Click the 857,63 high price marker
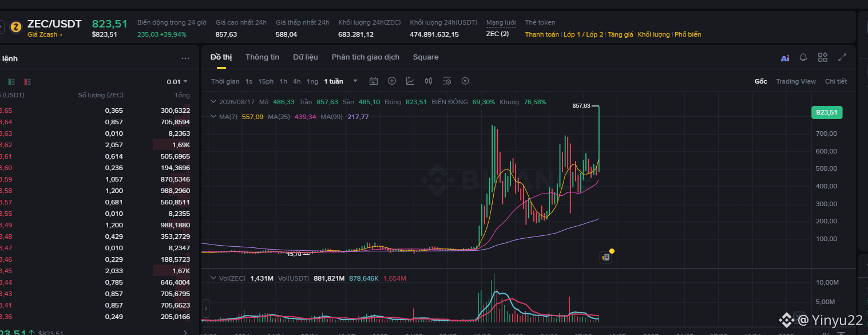The image size is (868, 335). [581, 106]
